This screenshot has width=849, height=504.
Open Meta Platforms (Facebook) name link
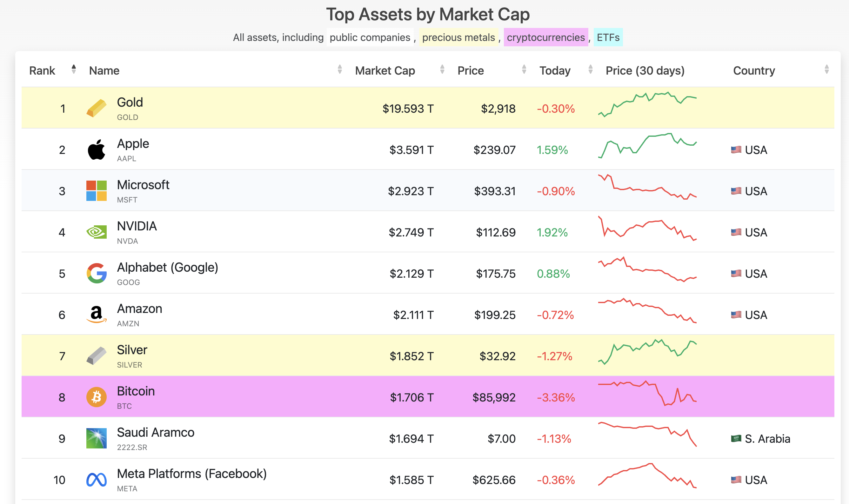click(x=192, y=474)
